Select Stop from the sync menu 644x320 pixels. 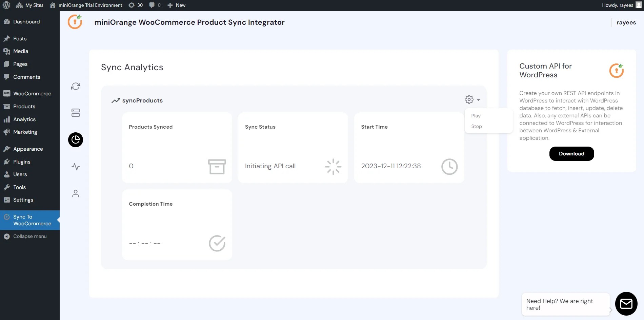tap(476, 126)
